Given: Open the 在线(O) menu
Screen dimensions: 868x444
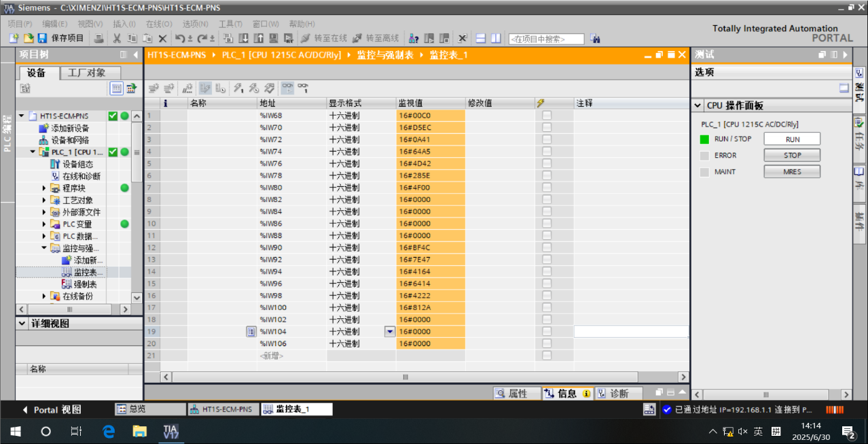Looking at the screenshot, I should point(158,24).
